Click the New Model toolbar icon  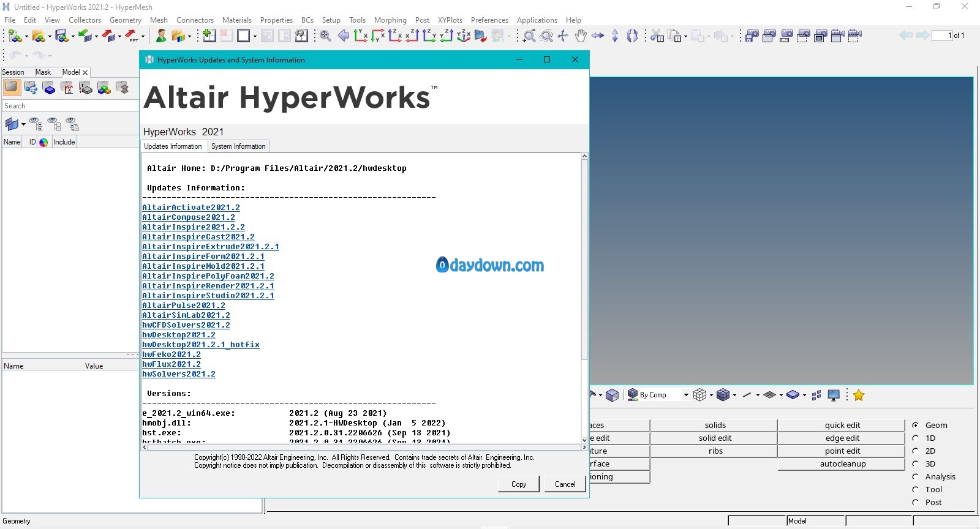[15, 36]
